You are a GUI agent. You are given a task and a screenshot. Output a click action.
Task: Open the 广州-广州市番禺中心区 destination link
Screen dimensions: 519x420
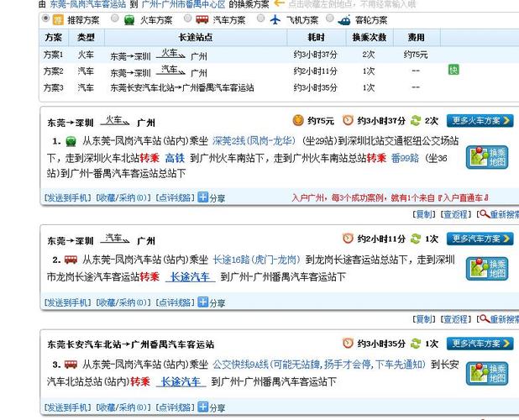coord(183,4)
